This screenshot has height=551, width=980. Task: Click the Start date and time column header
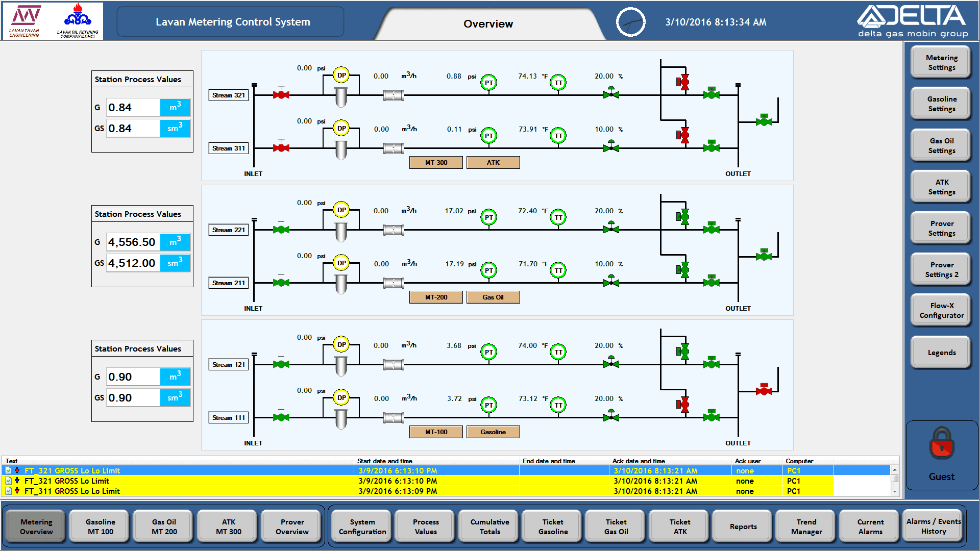[384, 461]
